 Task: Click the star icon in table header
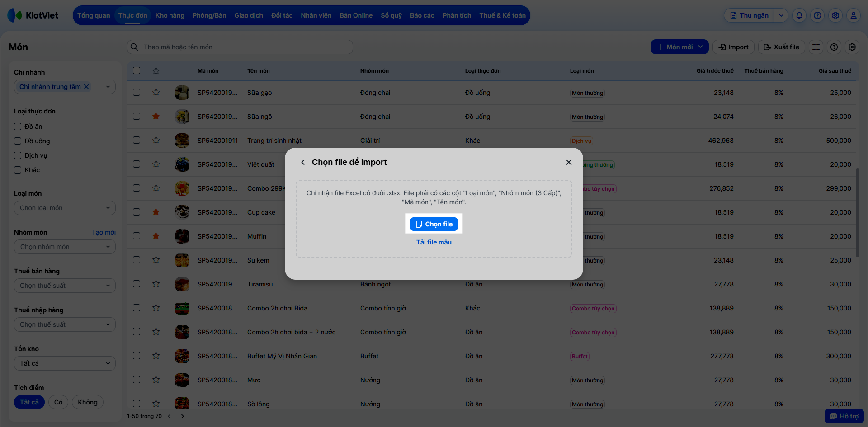(156, 70)
